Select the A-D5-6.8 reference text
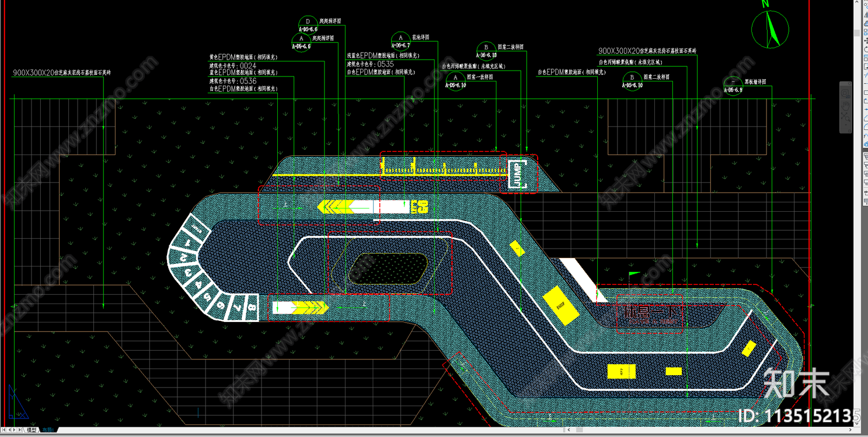The image size is (868, 437). point(733,90)
